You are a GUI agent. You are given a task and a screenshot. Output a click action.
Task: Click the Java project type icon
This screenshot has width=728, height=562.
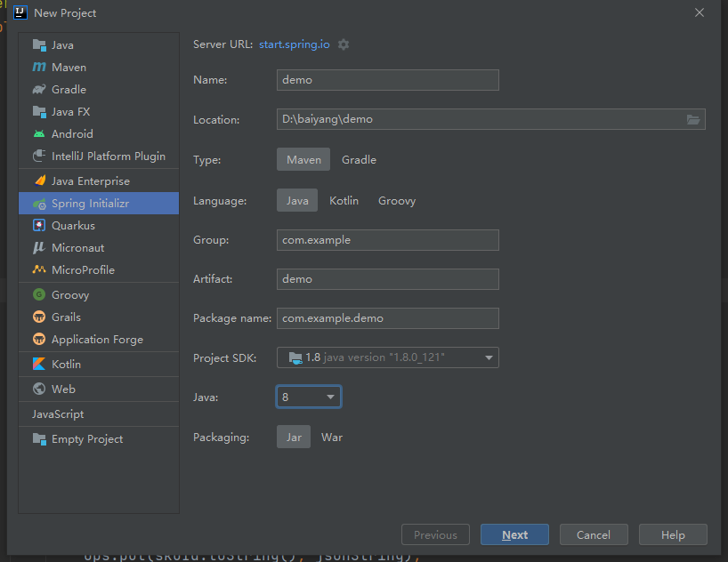click(x=39, y=45)
